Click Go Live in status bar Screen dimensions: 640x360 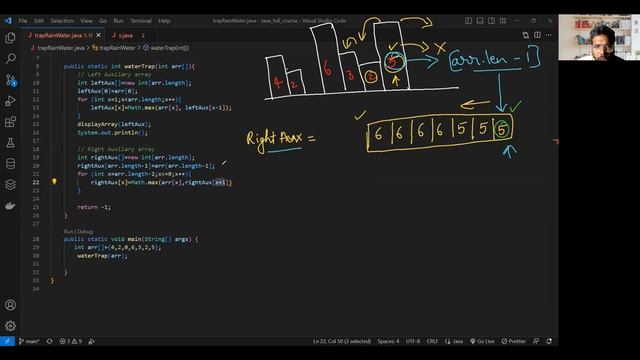click(482, 341)
